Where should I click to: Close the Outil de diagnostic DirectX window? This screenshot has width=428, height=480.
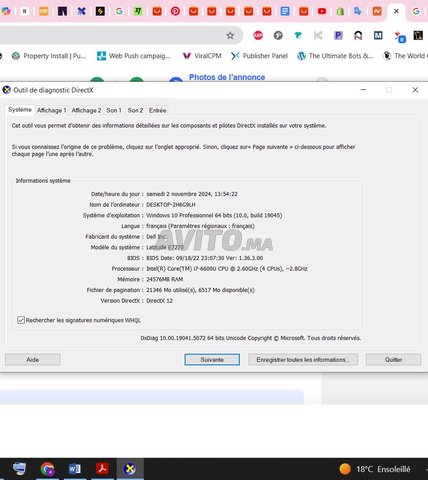tap(415, 90)
